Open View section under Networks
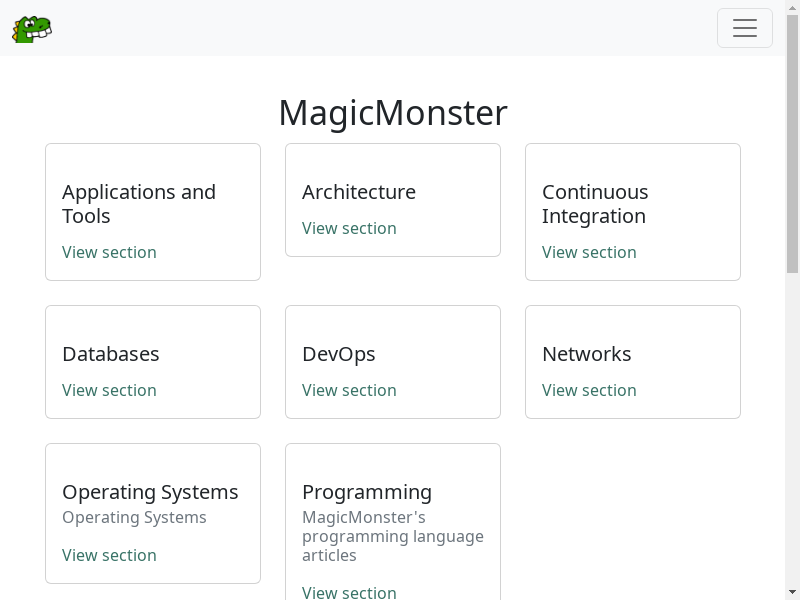 pyautogui.click(x=589, y=390)
